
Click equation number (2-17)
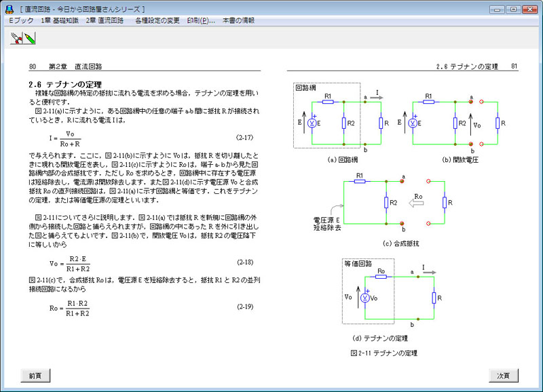245,138
